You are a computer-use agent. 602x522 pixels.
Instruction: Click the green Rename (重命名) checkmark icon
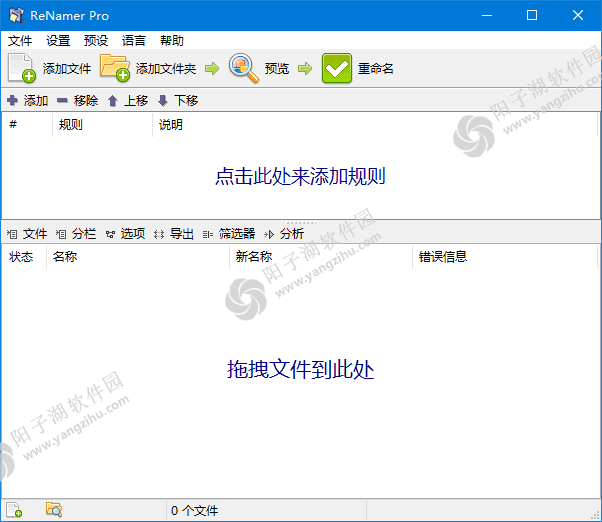tap(337, 68)
